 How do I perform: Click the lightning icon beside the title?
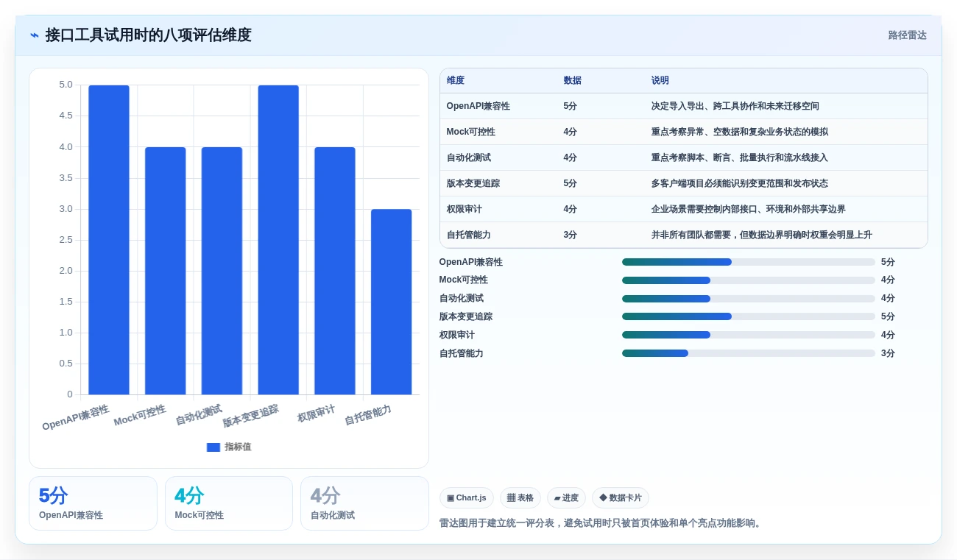35,35
